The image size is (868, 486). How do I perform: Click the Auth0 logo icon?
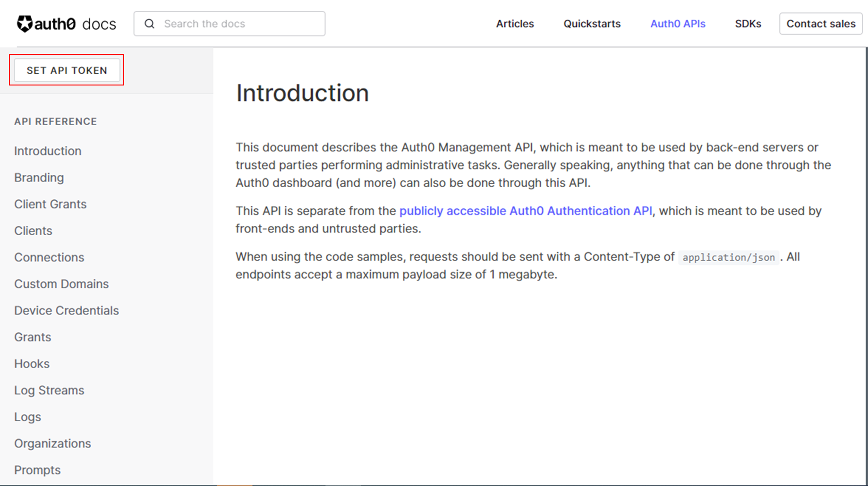tap(25, 23)
